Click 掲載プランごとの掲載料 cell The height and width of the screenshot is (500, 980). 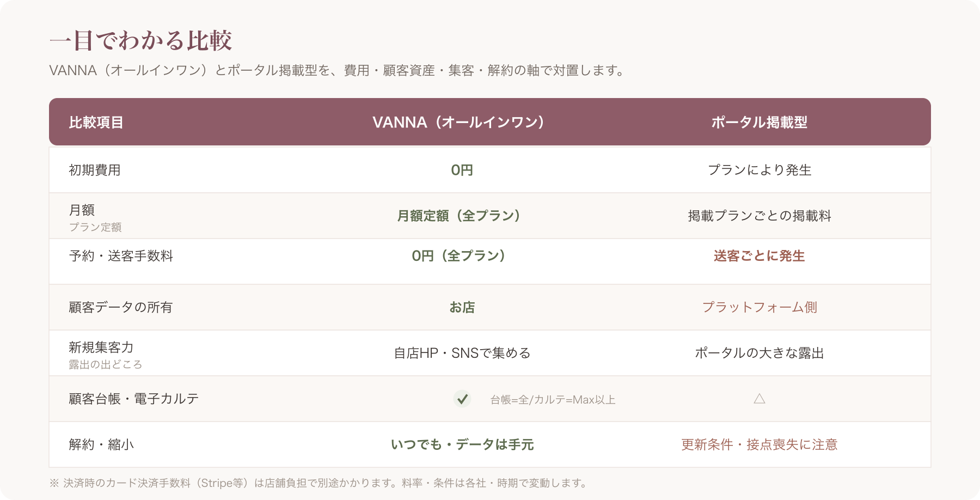759,216
